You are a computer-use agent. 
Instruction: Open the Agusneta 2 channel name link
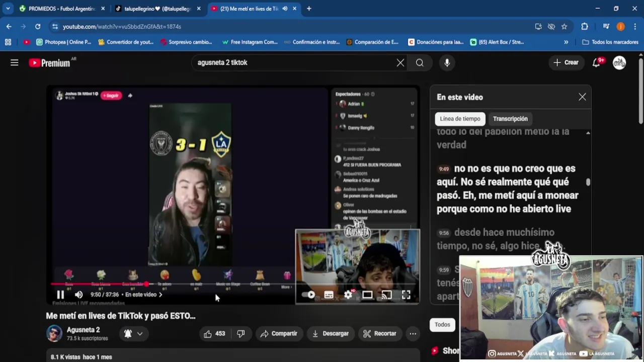[84, 330]
